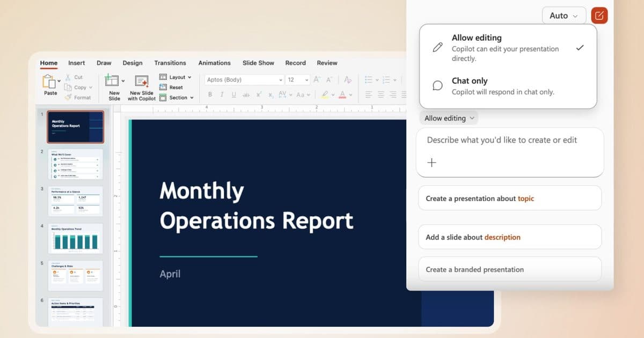
Task: Switch to the Animations ribbon tab
Action: (x=215, y=63)
